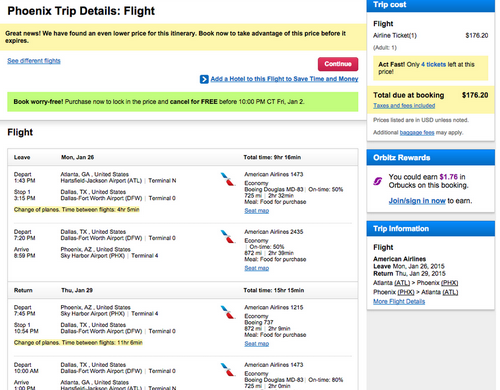500x390 pixels.
Task: Click American Airlines logo for return flight 1473
Action: tap(228, 369)
